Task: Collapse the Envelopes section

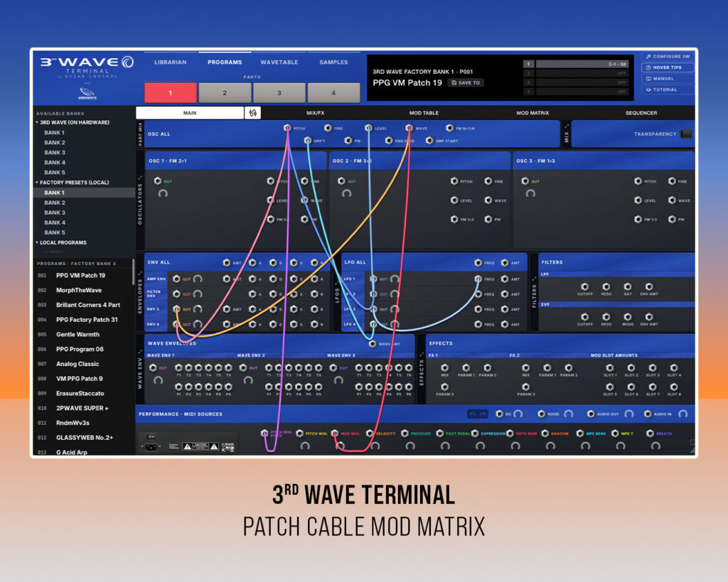Action: (140, 274)
